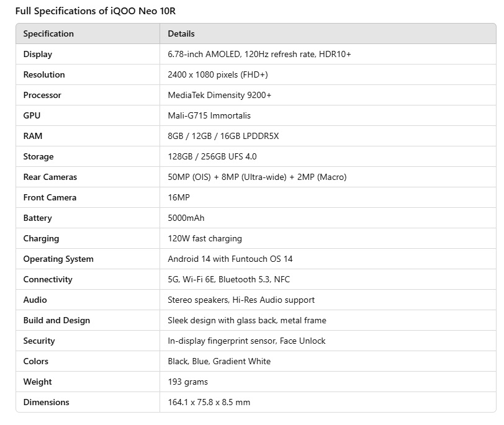Select the 'MediaTek Dimensity 9200+' processor cell
Viewport: 504px width, 425px height.
pos(219,95)
